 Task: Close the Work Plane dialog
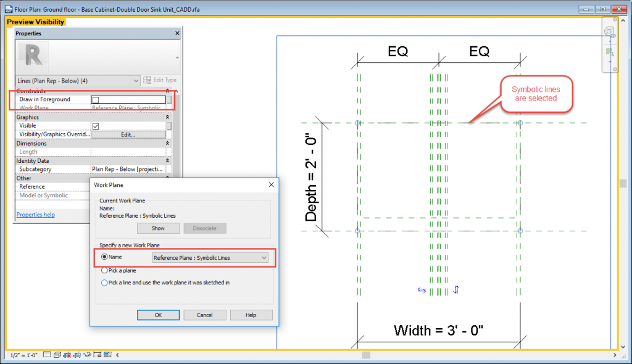pos(272,184)
